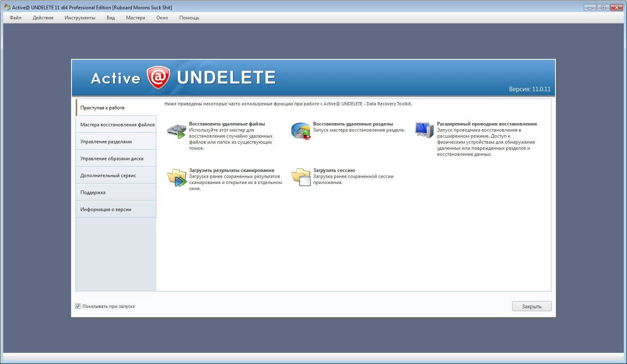Click the Load Session folder icon
Screen dimensions: 627x364
[301, 178]
